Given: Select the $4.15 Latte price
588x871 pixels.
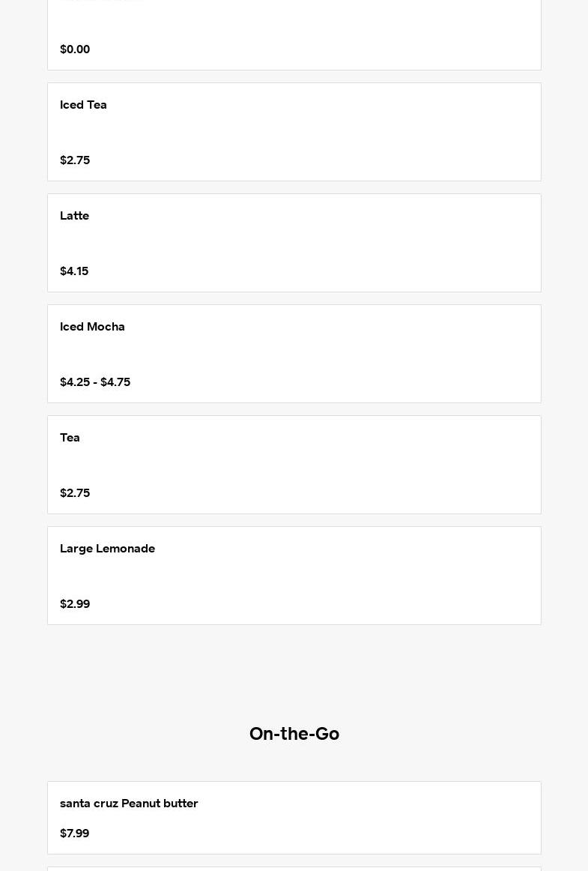Looking at the screenshot, I should (74, 271).
